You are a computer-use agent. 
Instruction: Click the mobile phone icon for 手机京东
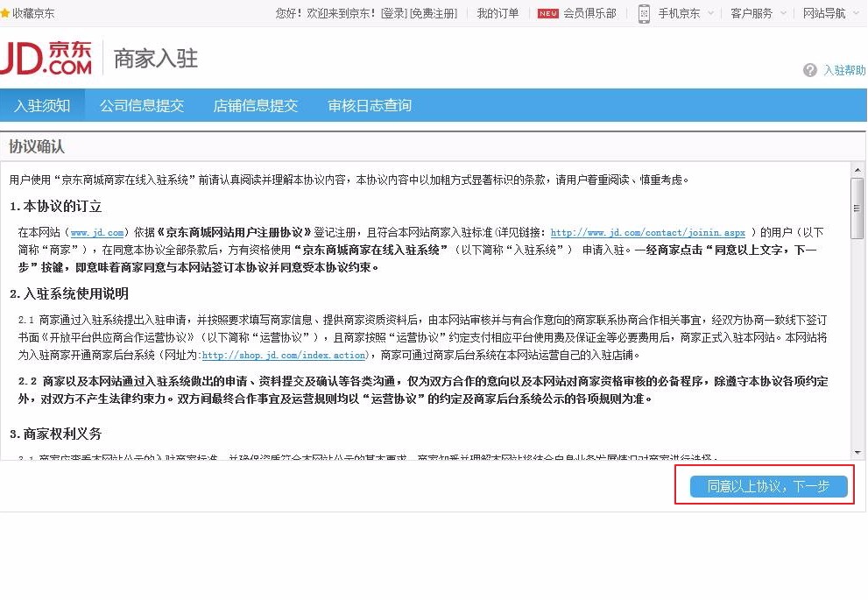click(x=644, y=14)
